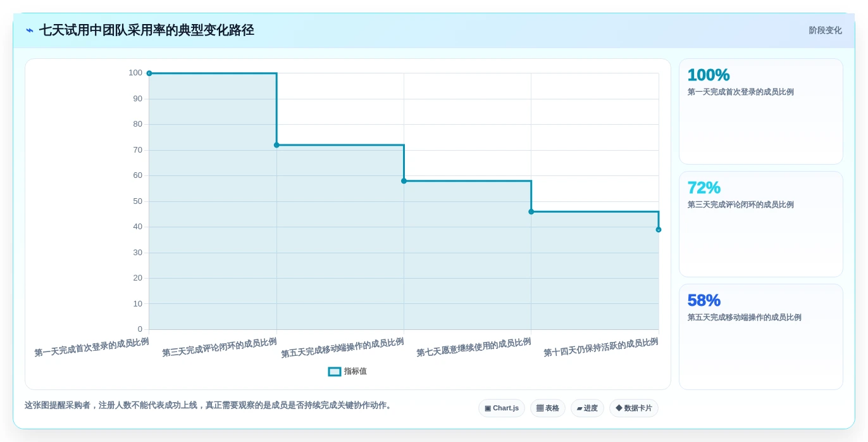Open the 58% stat card
Image resolution: width=868 pixels, height=442 pixels.
pyautogui.click(x=761, y=337)
